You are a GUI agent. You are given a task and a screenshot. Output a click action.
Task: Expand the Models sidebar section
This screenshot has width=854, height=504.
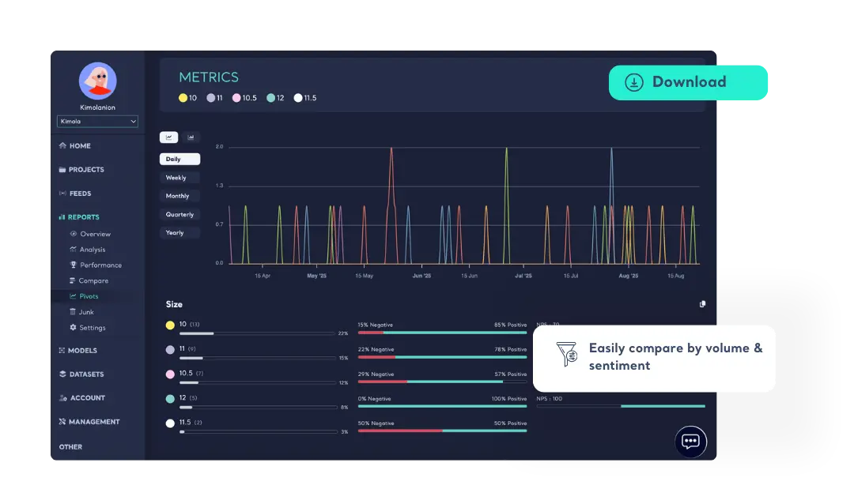(x=77, y=351)
